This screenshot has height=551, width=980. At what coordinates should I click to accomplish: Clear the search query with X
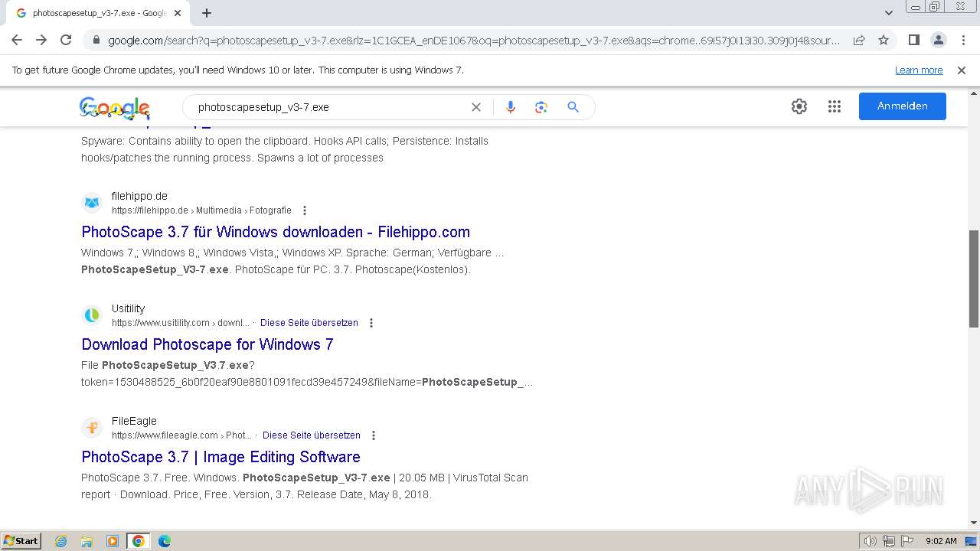[x=476, y=107]
